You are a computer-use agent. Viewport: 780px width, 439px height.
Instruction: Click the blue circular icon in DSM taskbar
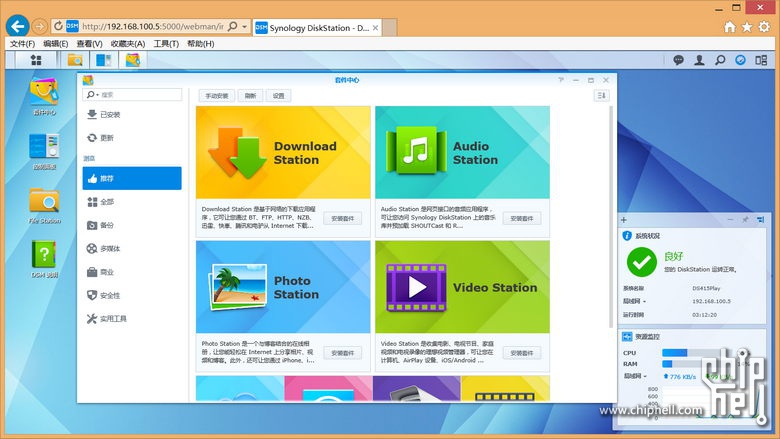(x=741, y=60)
